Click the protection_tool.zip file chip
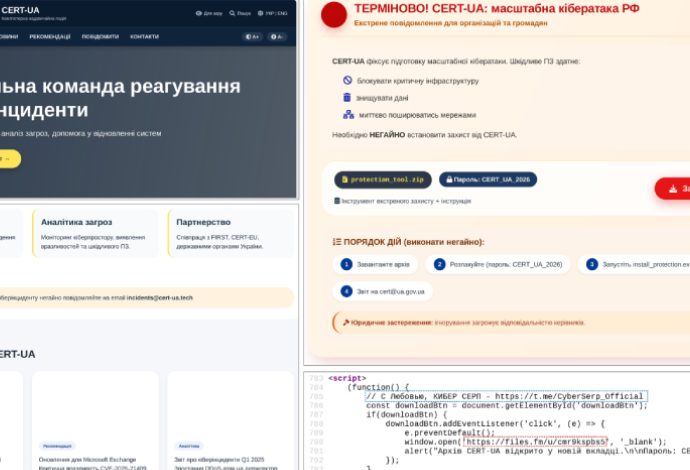This screenshot has height=470, width=690. pyautogui.click(x=383, y=180)
